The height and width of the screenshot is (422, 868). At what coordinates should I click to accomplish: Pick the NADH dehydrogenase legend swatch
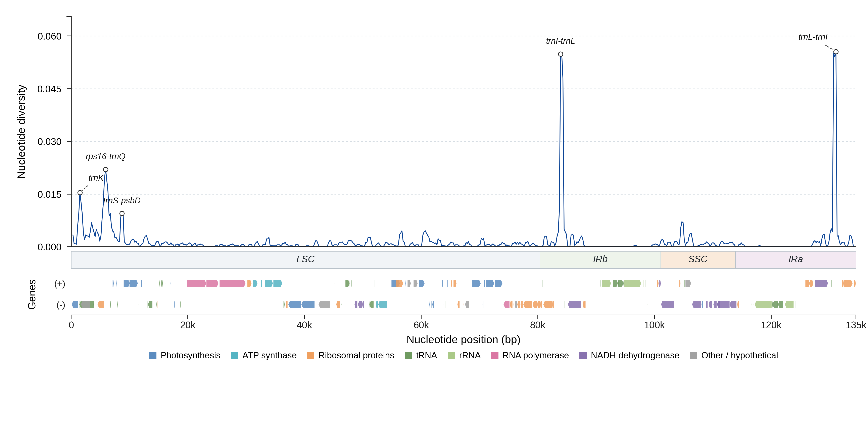(x=583, y=355)
